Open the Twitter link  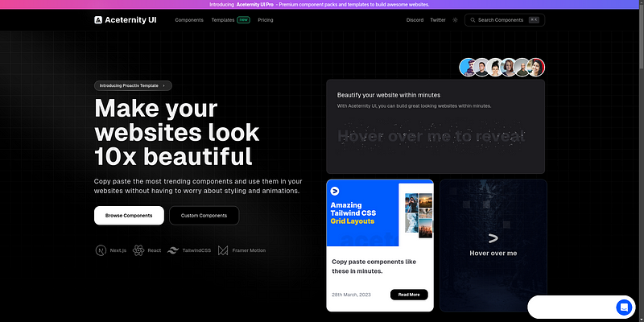coord(438,19)
